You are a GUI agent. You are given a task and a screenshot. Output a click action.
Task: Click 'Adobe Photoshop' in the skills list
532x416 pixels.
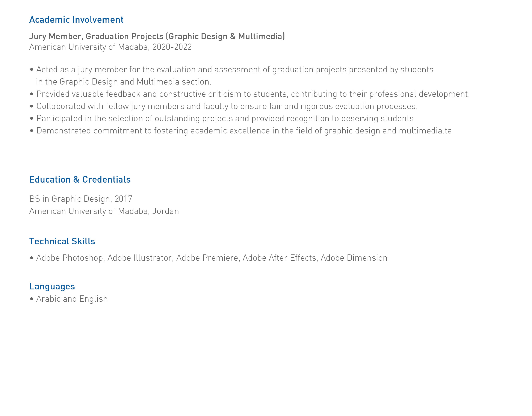coord(70,258)
